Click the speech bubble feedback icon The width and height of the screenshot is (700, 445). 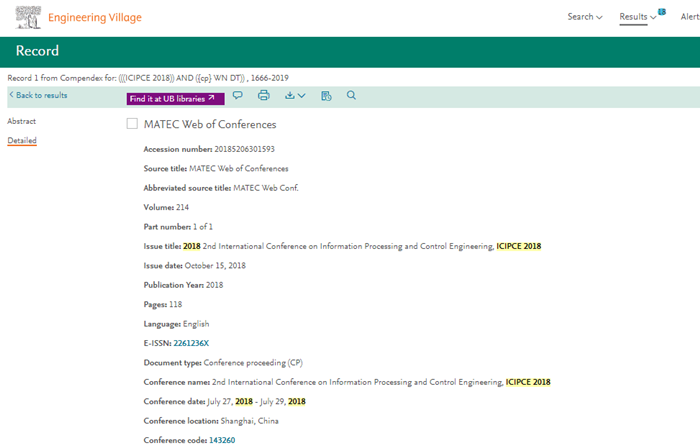click(238, 95)
